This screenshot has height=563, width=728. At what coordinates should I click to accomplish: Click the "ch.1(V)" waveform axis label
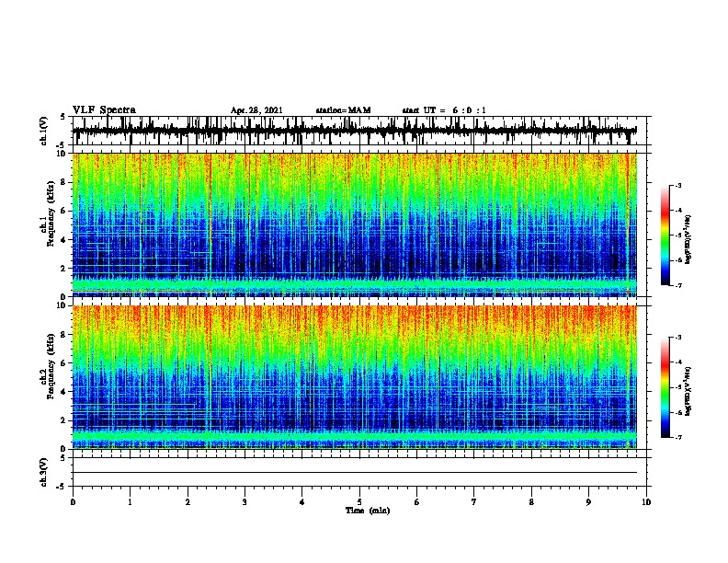[x=44, y=131]
